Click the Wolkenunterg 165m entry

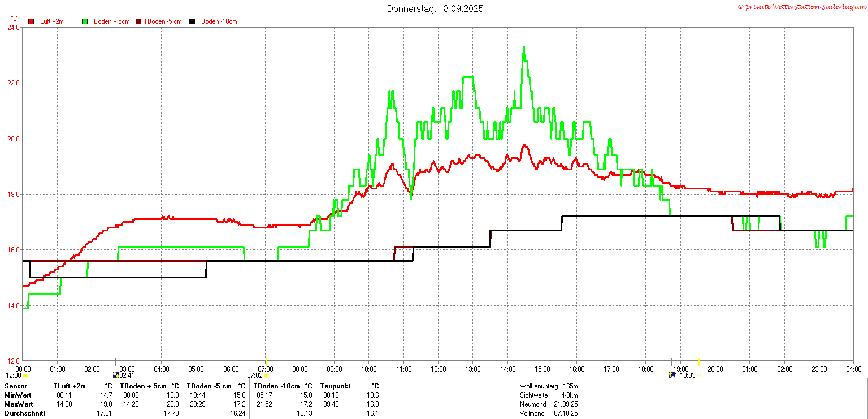(549, 386)
